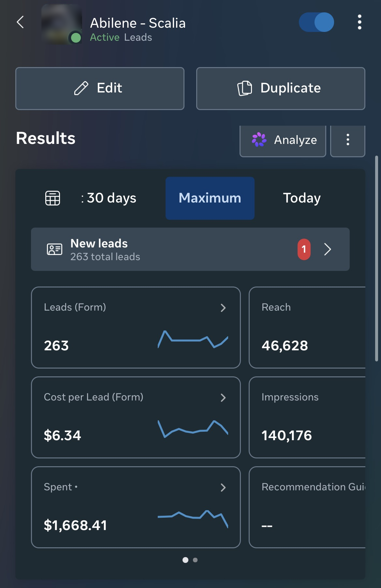Viewport: 381px width, 588px height.
Task: Open the Cost per Lead sparkline chart
Action: [193, 429]
